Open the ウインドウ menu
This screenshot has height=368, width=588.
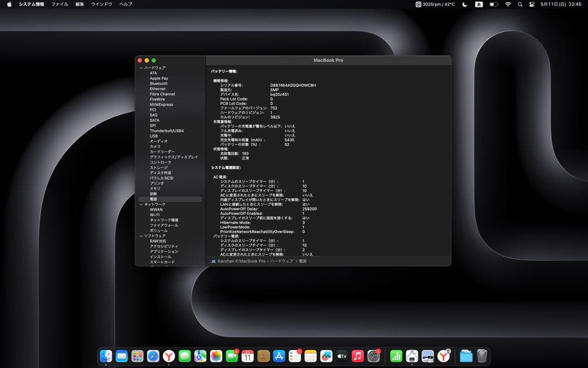(x=101, y=4)
